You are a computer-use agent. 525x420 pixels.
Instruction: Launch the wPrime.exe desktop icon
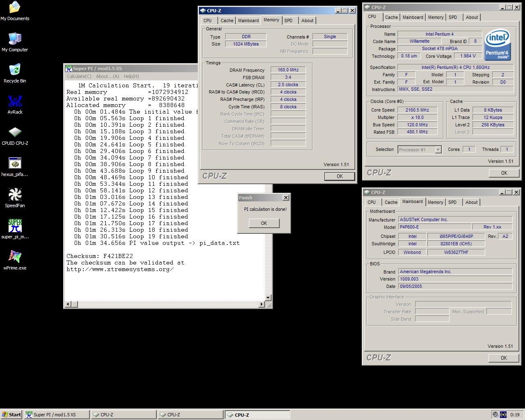click(15, 260)
